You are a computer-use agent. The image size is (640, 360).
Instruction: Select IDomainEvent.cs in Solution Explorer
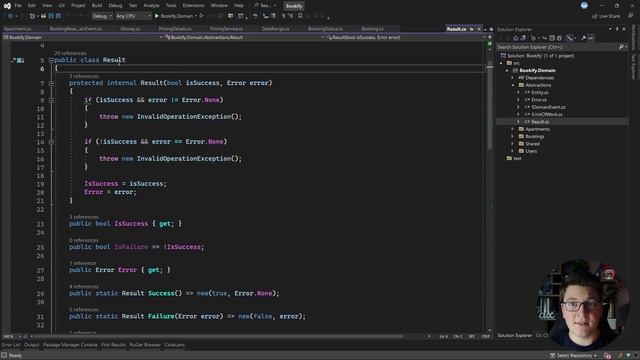coord(548,107)
